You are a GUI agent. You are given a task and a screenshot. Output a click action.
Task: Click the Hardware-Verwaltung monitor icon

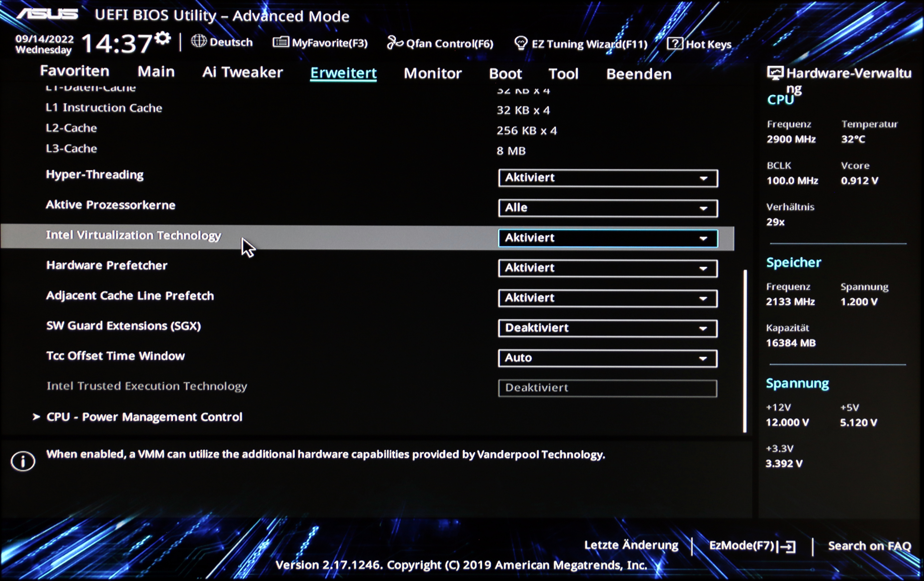(775, 73)
